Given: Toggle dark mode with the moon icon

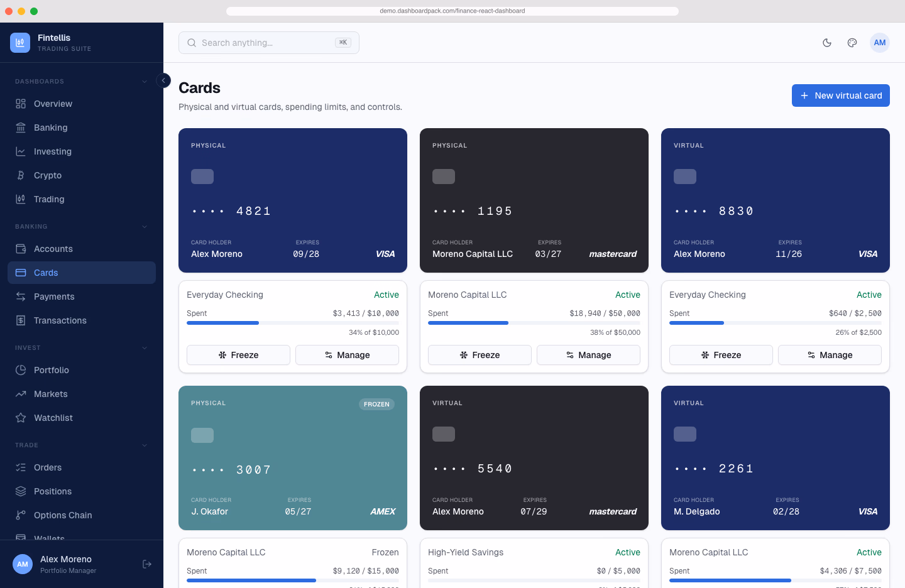Looking at the screenshot, I should coord(827,43).
